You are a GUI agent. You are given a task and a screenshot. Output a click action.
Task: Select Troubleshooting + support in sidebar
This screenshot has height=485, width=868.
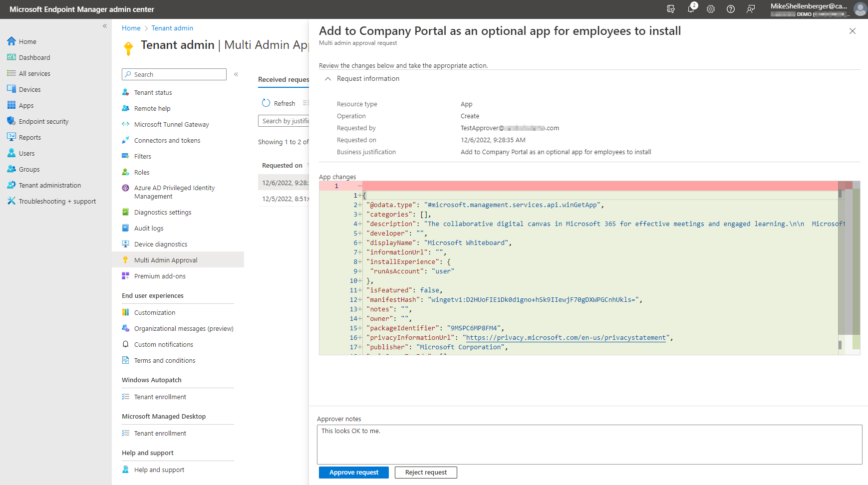(x=57, y=201)
